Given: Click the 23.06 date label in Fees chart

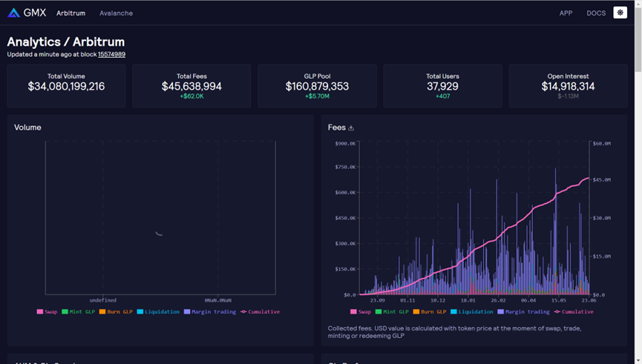Looking at the screenshot, I should point(589,300).
